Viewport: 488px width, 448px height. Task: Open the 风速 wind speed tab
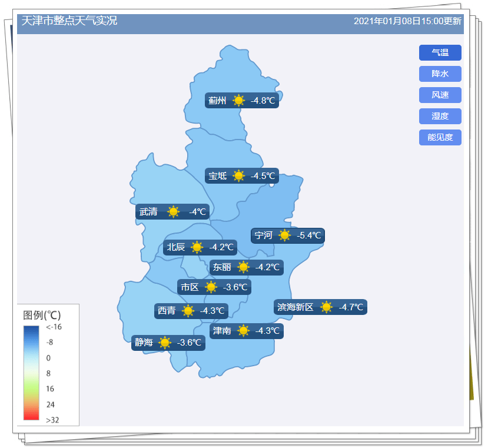[440, 95]
